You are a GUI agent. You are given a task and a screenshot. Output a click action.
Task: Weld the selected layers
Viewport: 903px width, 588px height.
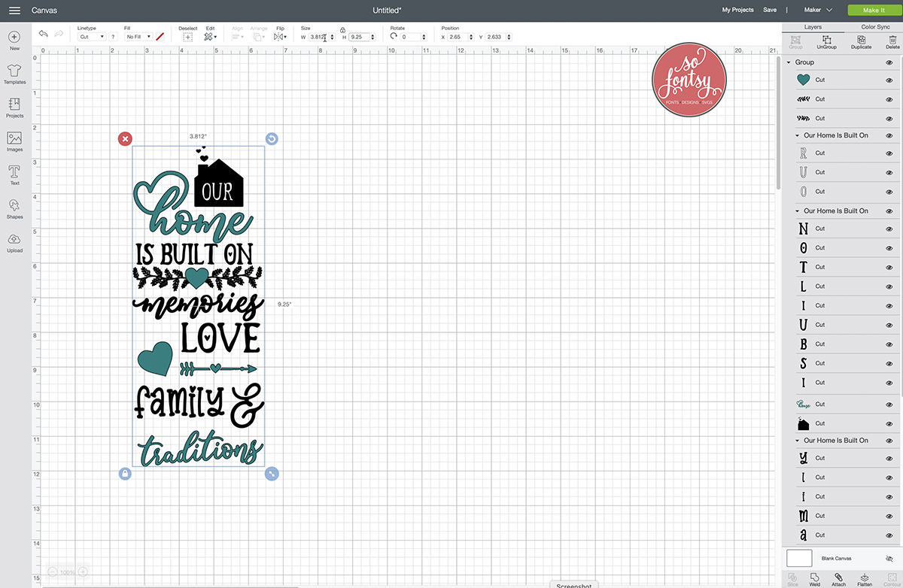[x=813, y=577]
